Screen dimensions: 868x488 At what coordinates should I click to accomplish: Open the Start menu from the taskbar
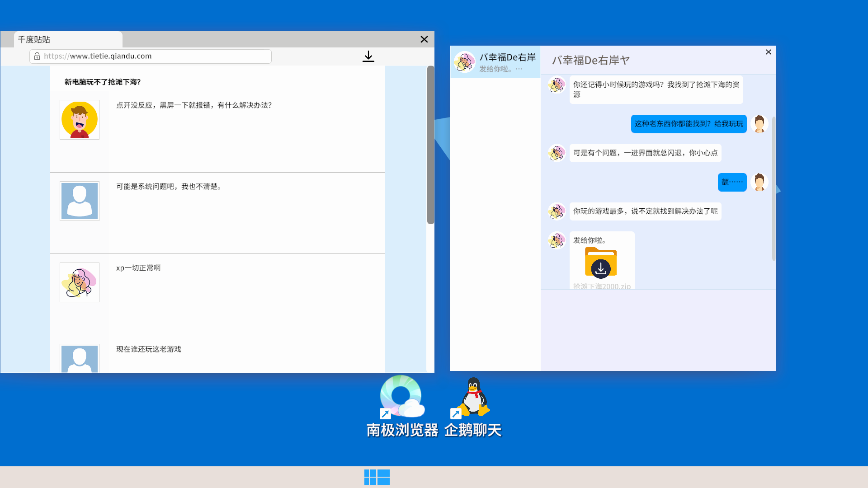[x=377, y=477]
